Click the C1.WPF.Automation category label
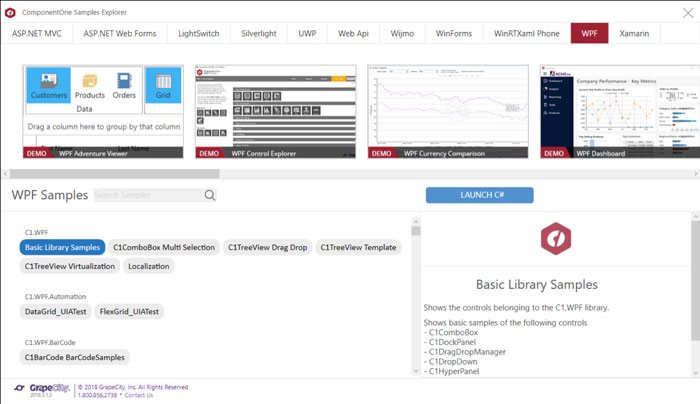The image size is (700, 404). tap(55, 296)
